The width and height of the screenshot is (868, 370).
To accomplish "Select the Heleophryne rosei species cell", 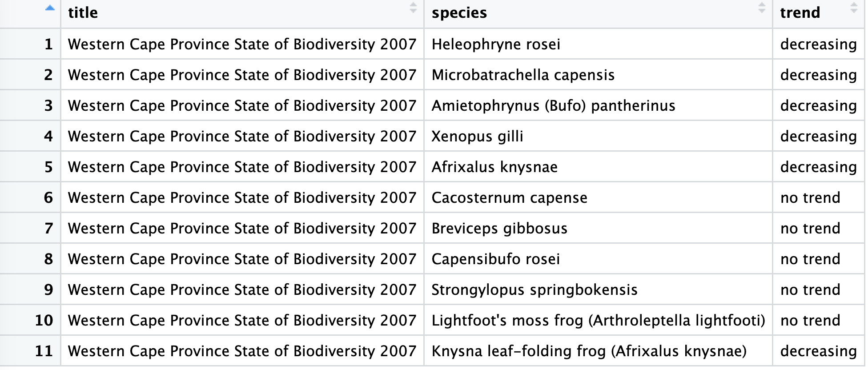I will point(496,44).
